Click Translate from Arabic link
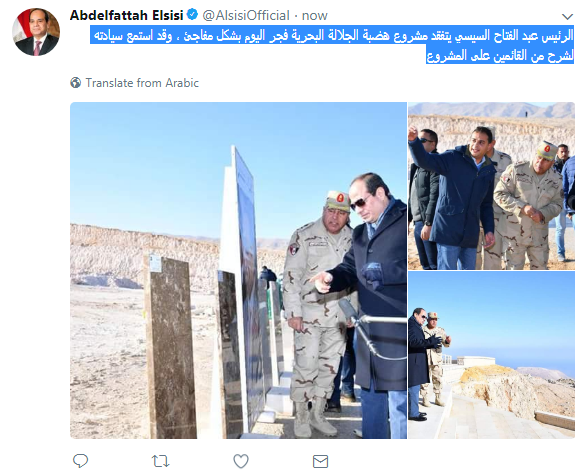577x472 pixels. pyautogui.click(x=142, y=83)
